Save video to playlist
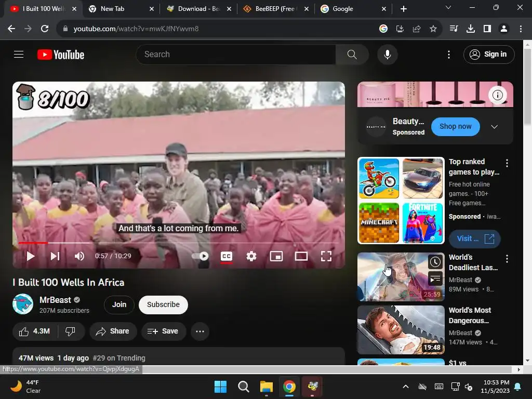Image resolution: width=532 pixels, height=399 pixels. coord(164,331)
